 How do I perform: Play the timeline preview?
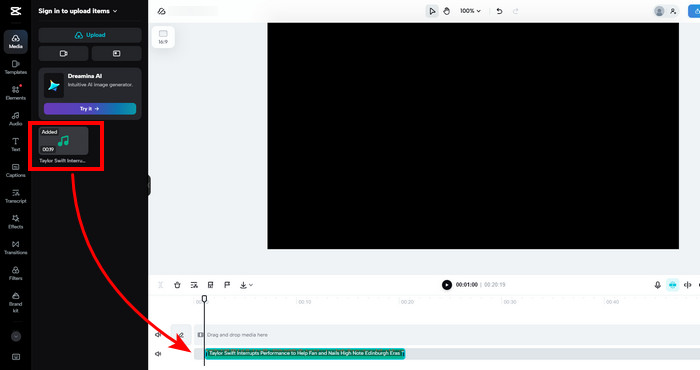tap(446, 285)
